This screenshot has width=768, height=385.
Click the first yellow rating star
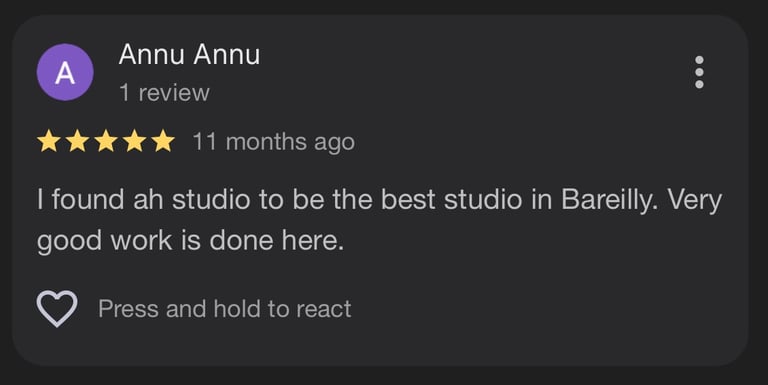coord(48,142)
